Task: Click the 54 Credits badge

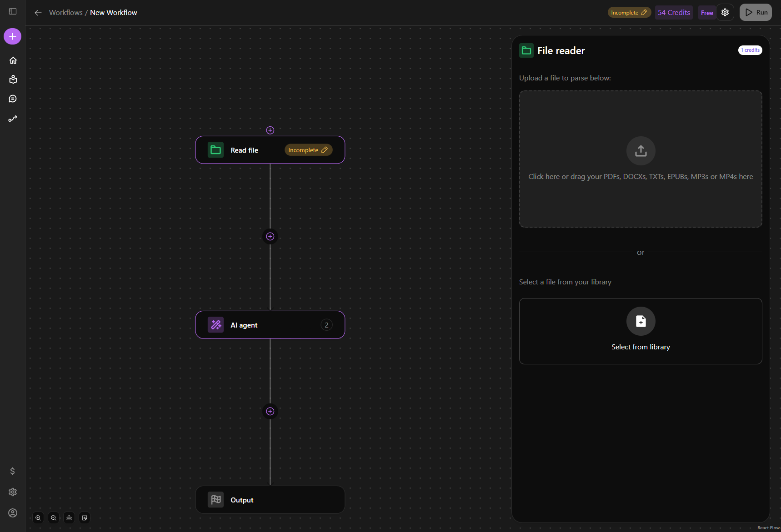Action: pyautogui.click(x=674, y=13)
